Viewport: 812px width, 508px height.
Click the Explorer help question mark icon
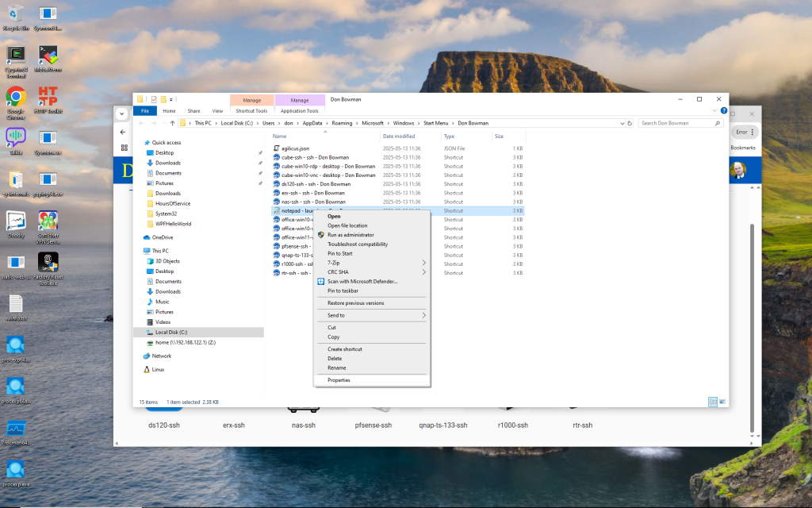[722, 111]
